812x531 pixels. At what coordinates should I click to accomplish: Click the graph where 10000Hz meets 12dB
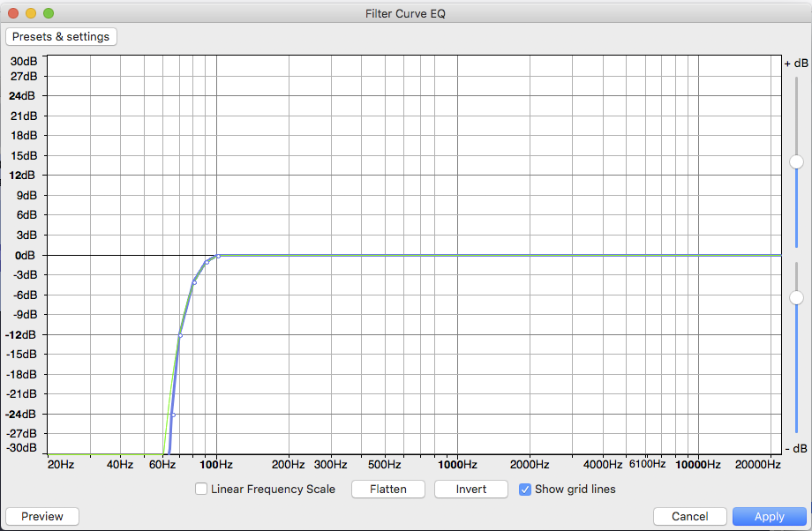coord(698,176)
